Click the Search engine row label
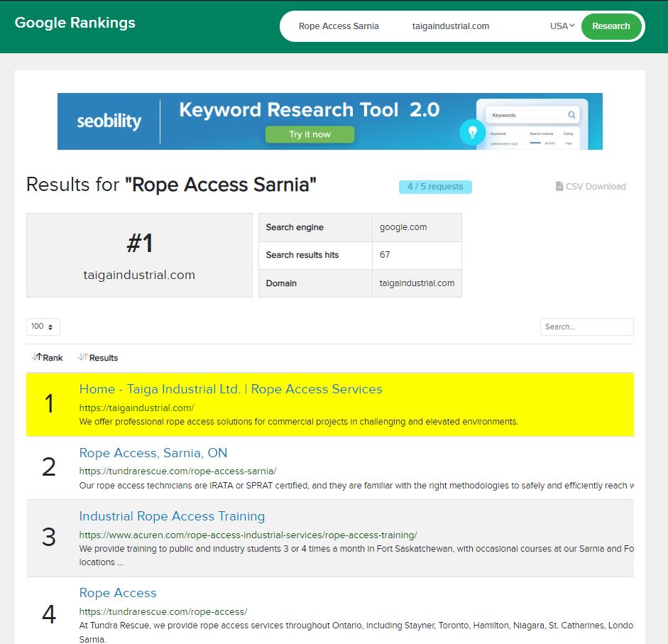 (295, 227)
